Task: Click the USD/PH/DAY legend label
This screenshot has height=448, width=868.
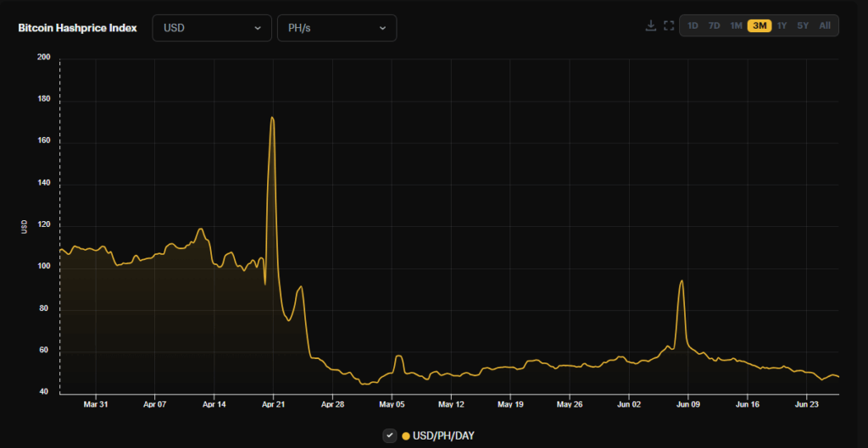Action: [x=443, y=436]
